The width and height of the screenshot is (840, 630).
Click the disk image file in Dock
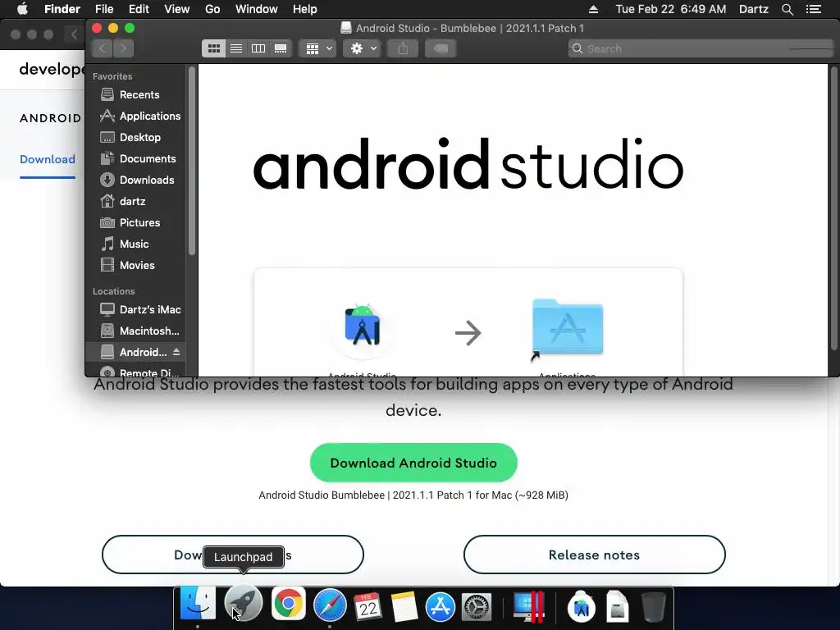point(617,606)
